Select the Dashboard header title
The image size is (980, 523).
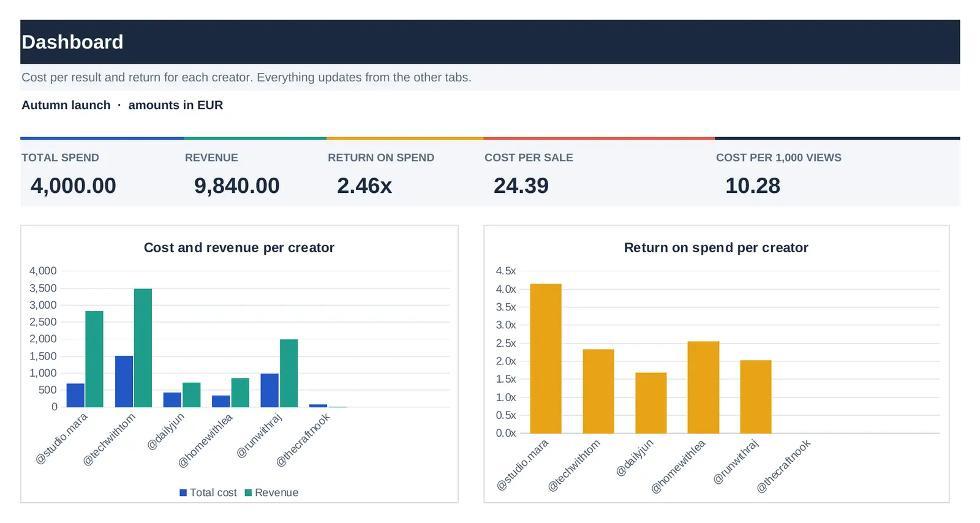[x=72, y=42]
